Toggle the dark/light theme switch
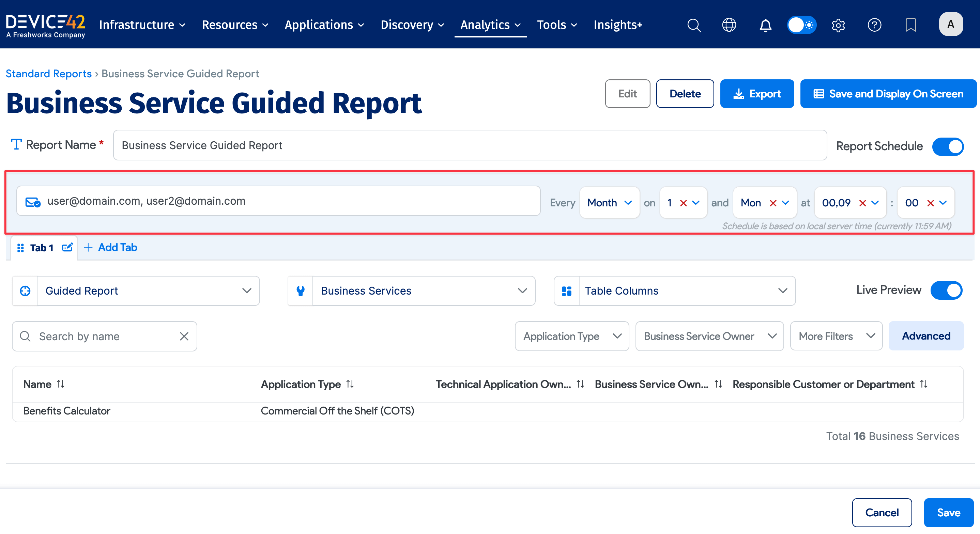Screen dimensions: 980x534 click(801, 25)
